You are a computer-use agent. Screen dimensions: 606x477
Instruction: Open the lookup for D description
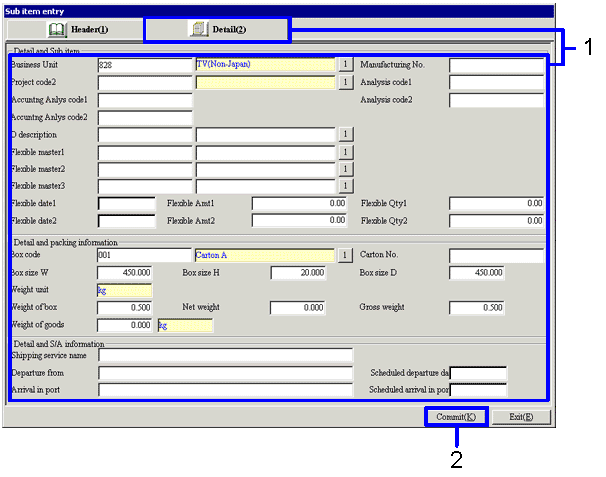345,134
